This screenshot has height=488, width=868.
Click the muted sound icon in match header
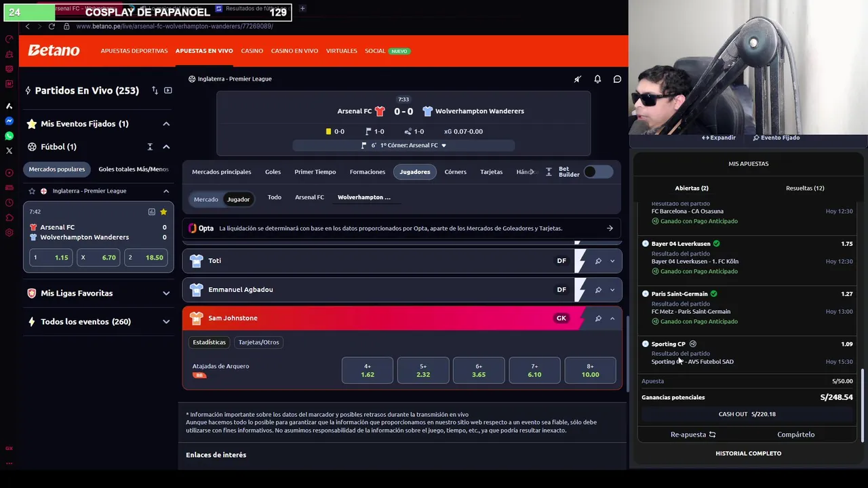[578, 79]
